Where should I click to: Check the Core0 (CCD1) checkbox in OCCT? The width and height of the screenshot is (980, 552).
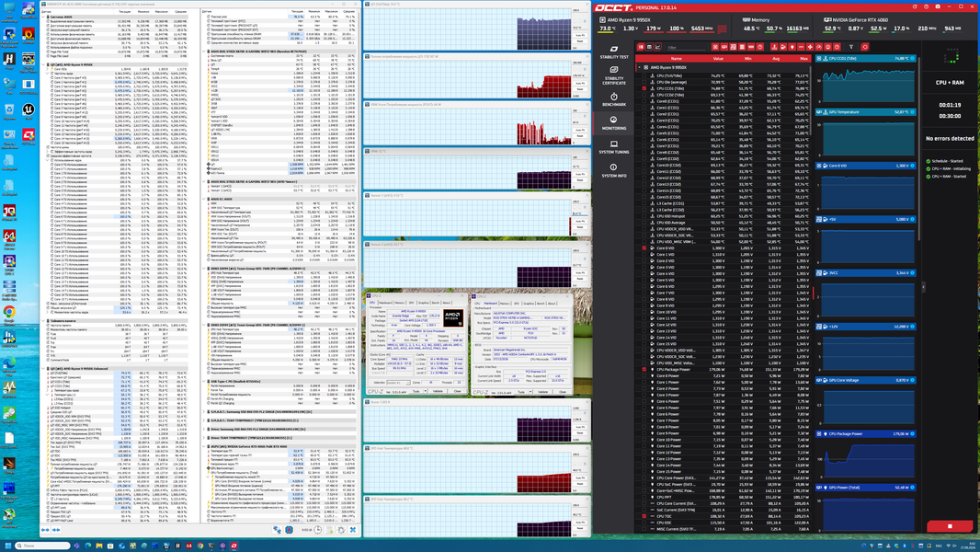644,101
